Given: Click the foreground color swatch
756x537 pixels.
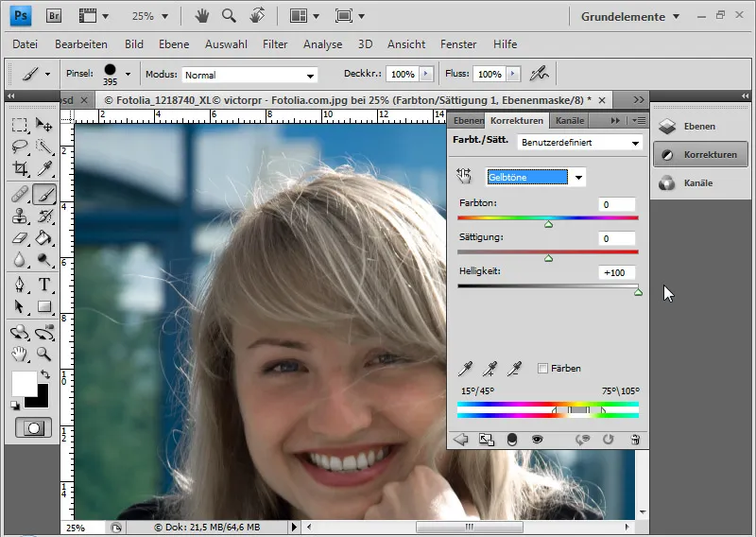Looking at the screenshot, I should point(25,384).
